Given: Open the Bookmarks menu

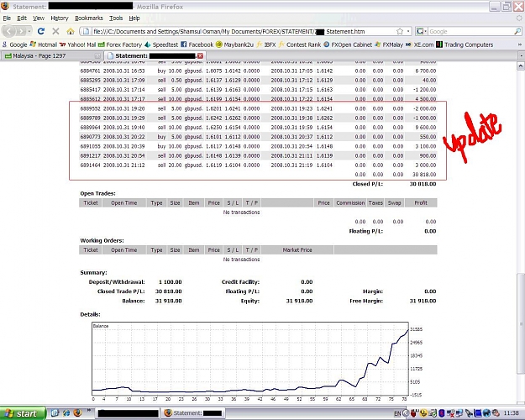Looking at the screenshot, I should point(89,18).
